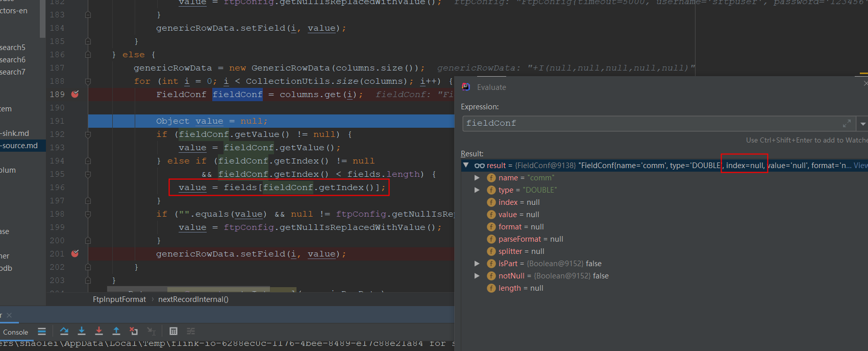Image resolution: width=868 pixels, height=351 pixels.
Task: Click the highlighted fieldConf variable on line 189
Action: pos(238,94)
